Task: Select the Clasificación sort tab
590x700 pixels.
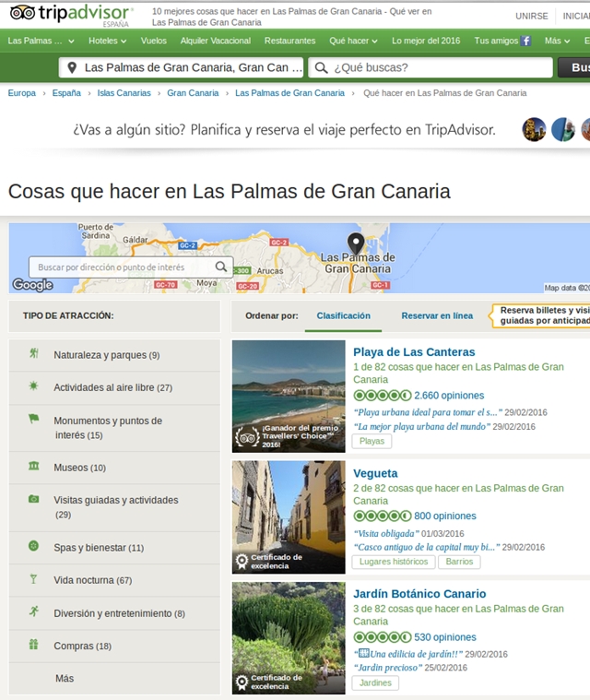Action: point(343,316)
